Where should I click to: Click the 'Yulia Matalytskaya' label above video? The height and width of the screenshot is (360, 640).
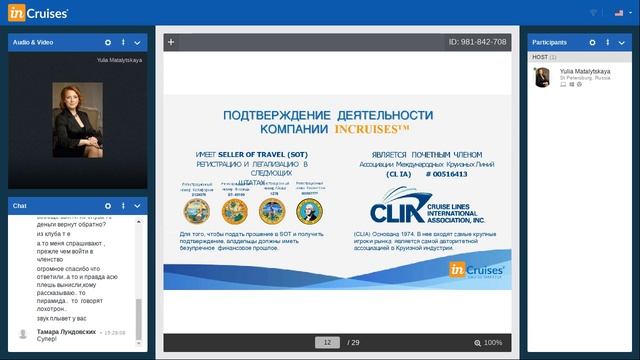click(x=120, y=60)
